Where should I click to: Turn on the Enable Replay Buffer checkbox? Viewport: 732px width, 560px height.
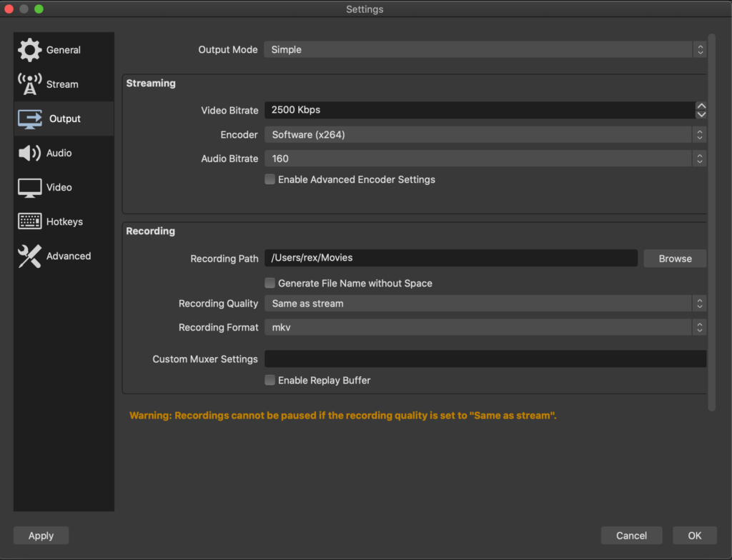tap(269, 380)
